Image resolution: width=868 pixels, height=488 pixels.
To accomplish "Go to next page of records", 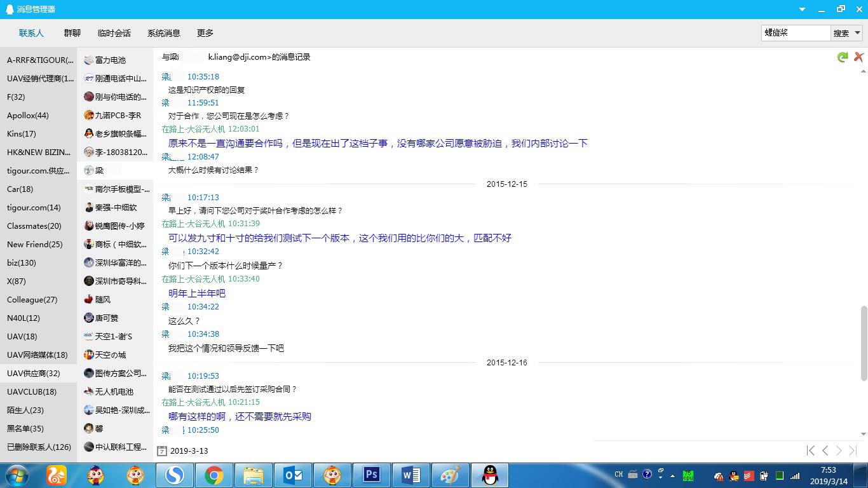I will [x=839, y=451].
